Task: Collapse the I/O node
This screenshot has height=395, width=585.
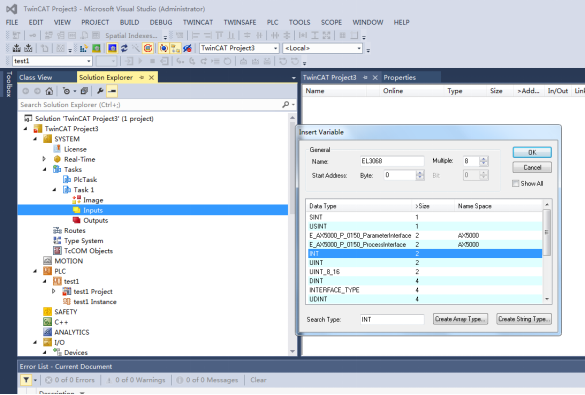Action: click(x=35, y=342)
